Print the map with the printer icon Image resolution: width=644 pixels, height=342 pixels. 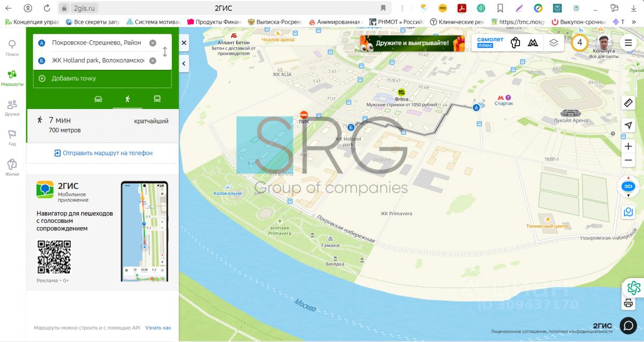[628, 303]
